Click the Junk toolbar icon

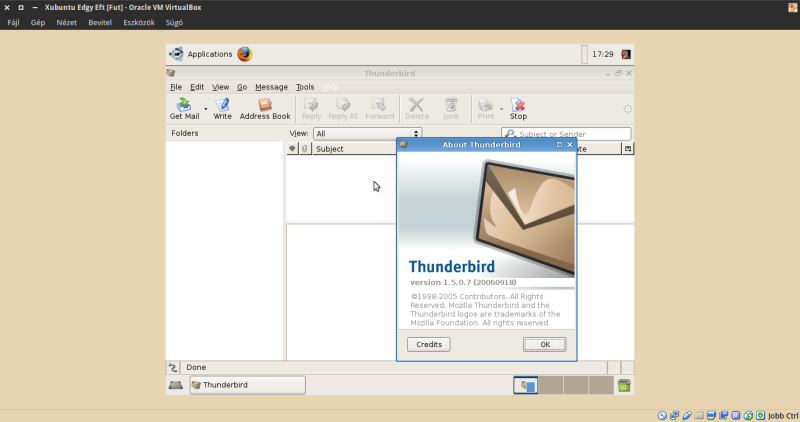coord(451,105)
